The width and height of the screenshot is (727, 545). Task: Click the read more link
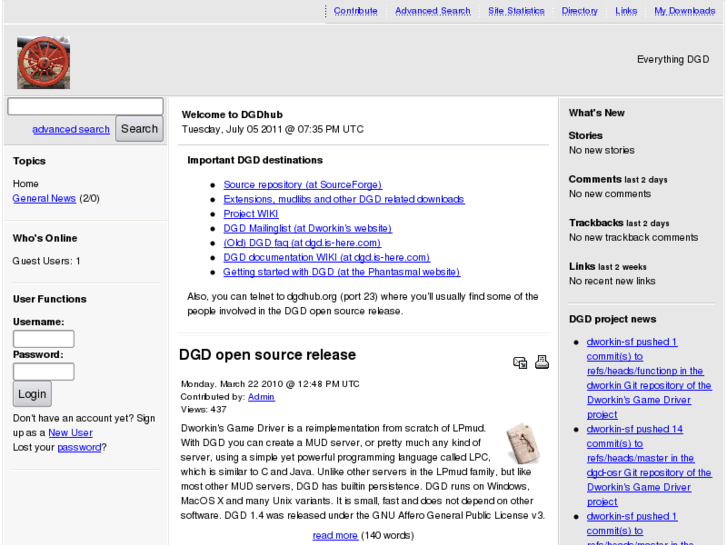pyautogui.click(x=335, y=535)
